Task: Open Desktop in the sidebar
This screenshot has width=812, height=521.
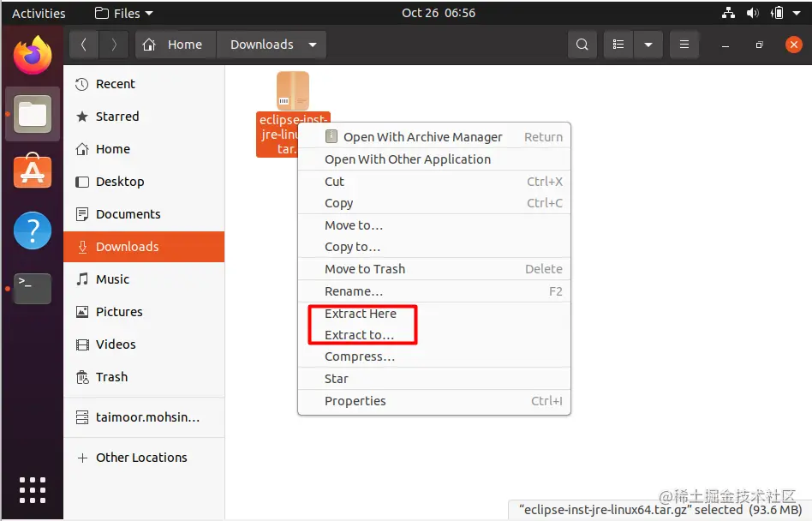Action: point(144,182)
